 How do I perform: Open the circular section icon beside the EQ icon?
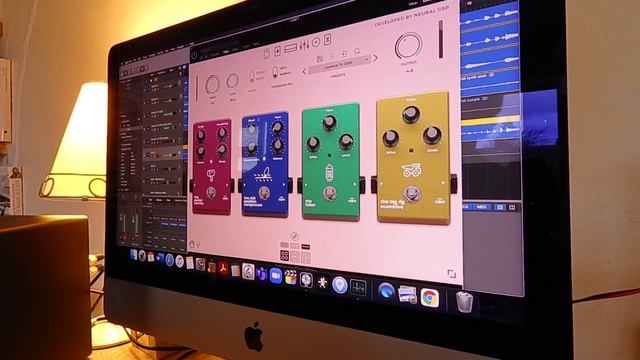click(x=316, y=42)
